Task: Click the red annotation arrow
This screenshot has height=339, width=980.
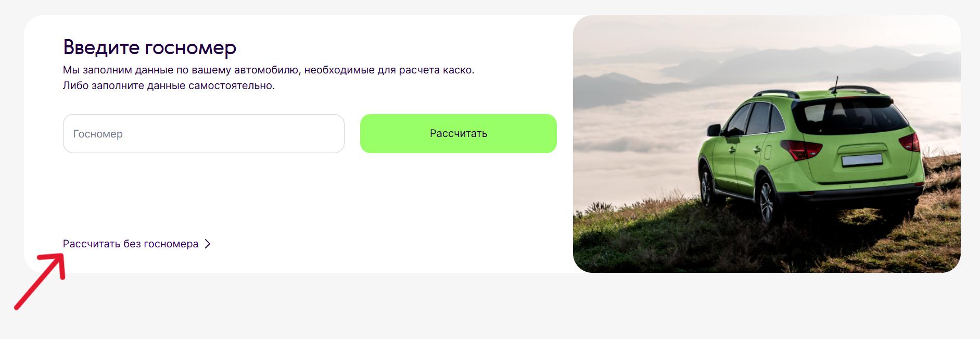Action: tap(40, 281)
